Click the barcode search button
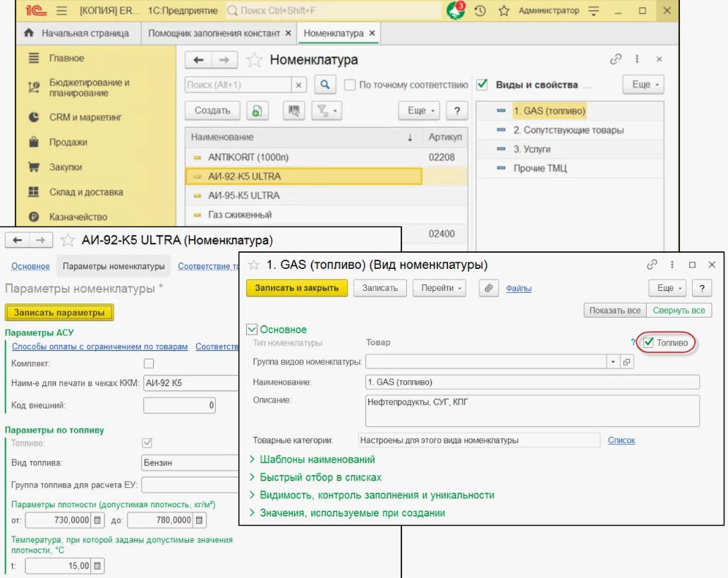Image resolution: width=728 pixels, height=578 pixels. (293, 111)
